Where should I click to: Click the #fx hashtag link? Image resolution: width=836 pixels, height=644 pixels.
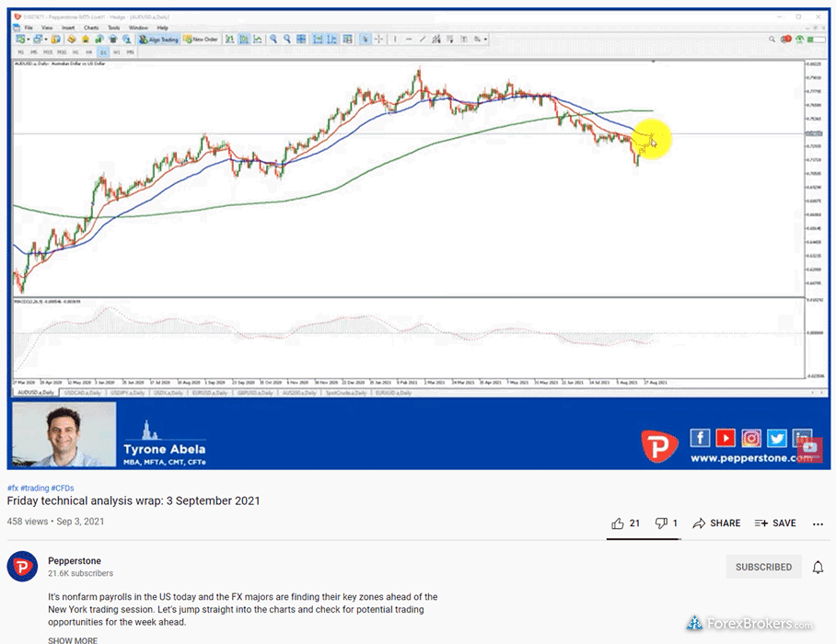(13, 488)
